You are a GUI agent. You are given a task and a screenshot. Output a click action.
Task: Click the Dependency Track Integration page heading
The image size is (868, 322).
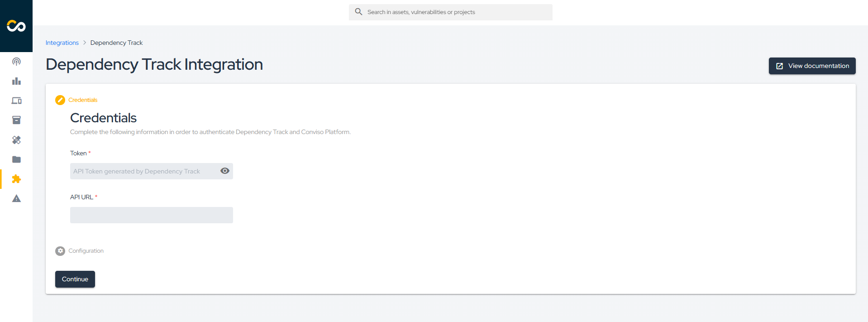(x=154, y=64)
